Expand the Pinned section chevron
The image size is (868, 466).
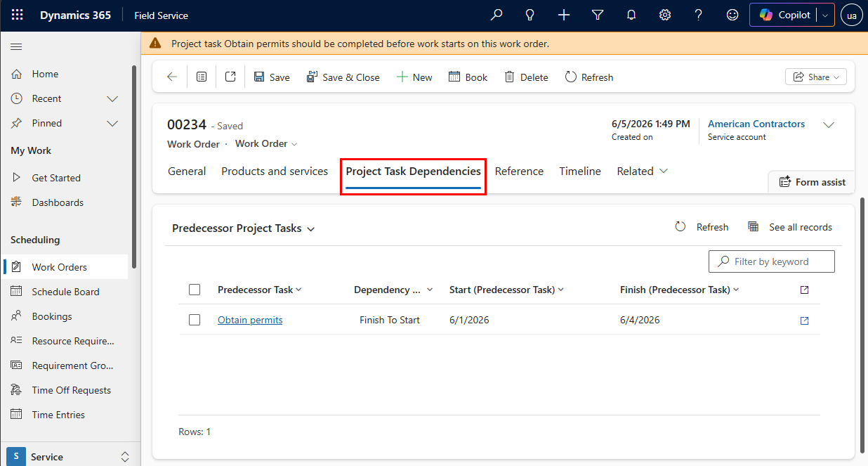pyautogui.click(x=112, y=124)
